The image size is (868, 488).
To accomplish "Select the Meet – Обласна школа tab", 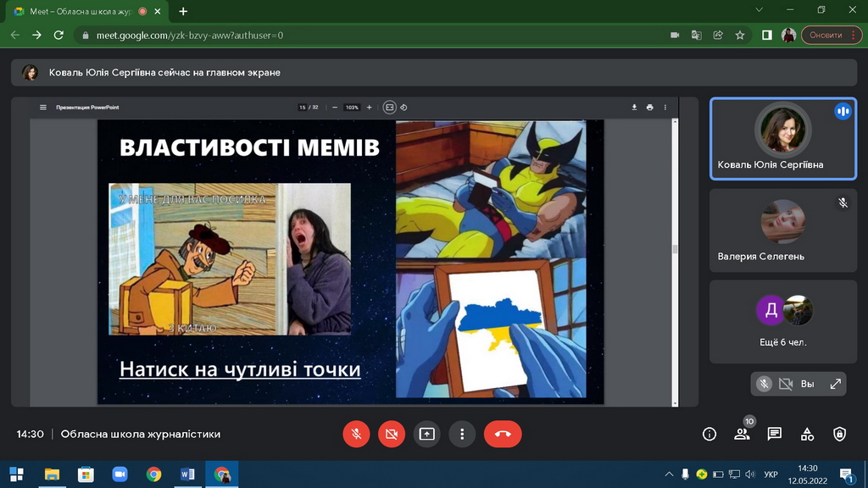I will click(86, 12).
